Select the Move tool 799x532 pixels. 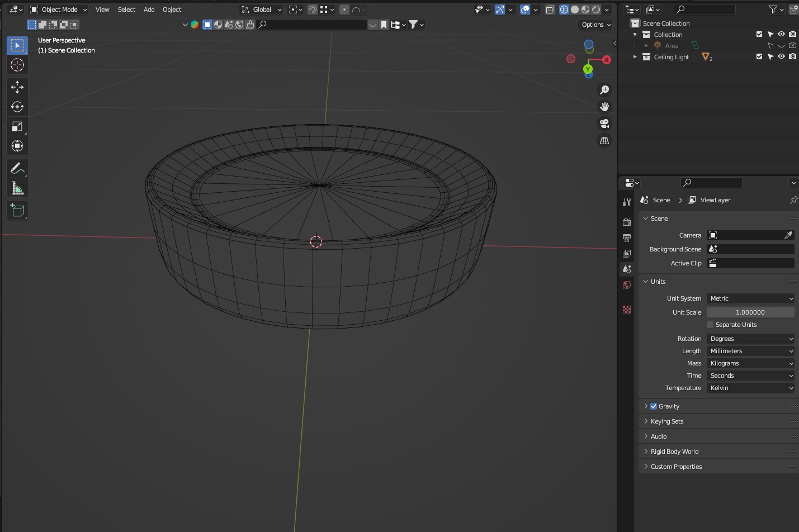pyautogui.click(x=17, y=87)
